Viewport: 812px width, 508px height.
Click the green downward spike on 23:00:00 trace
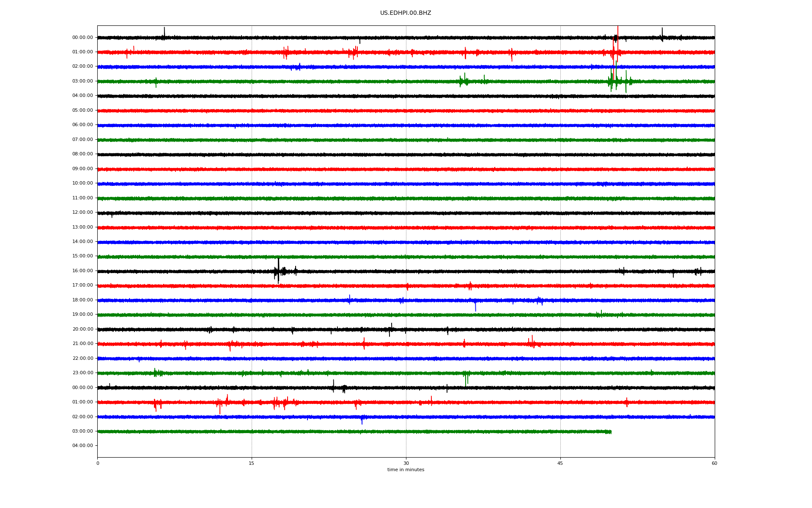tap(466, 380)
